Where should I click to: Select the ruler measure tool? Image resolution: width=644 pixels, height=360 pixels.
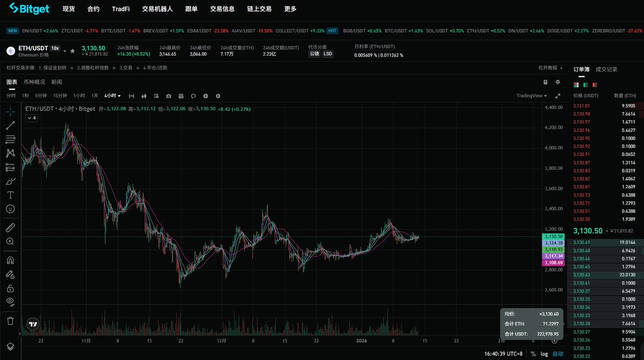10,227
